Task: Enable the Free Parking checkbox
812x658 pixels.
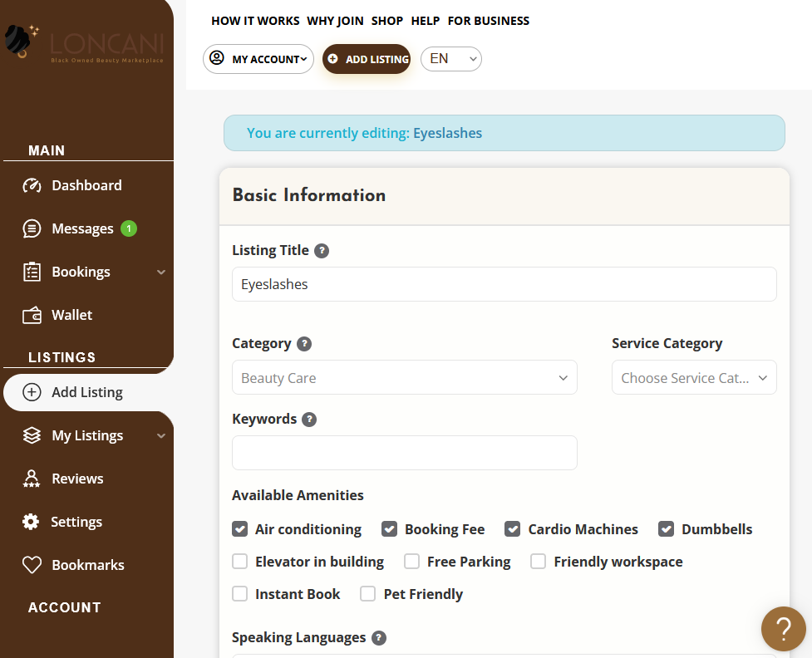Action: [411, 561]
